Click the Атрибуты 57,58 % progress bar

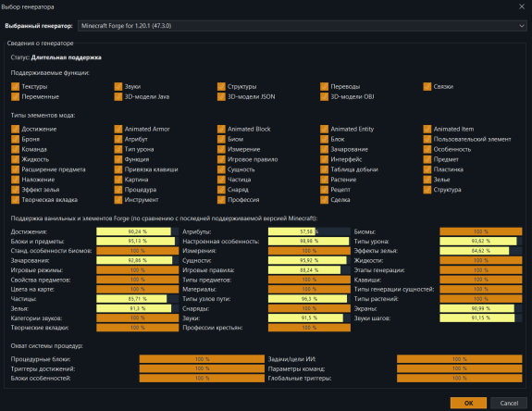pos(309,231)
